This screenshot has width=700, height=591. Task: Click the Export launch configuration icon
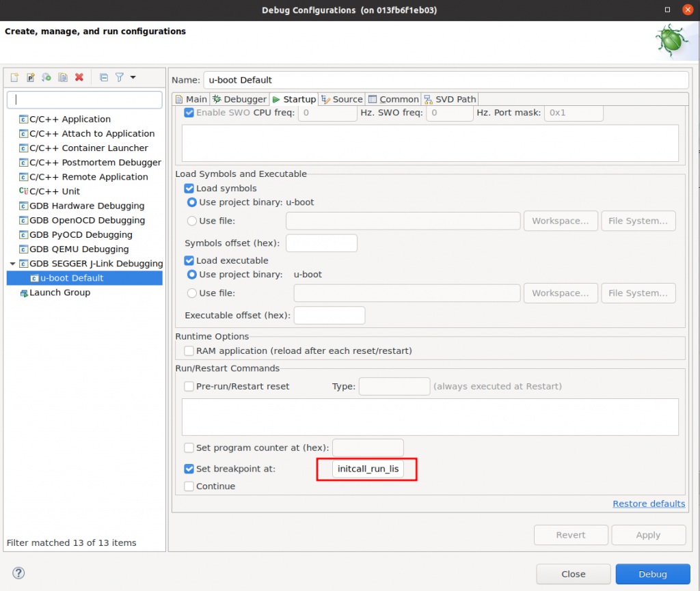[x=46, y=77]
